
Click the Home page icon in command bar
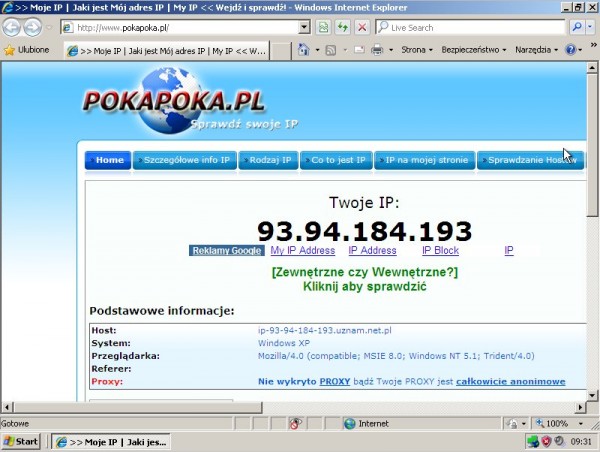click(x=303, y=50)
